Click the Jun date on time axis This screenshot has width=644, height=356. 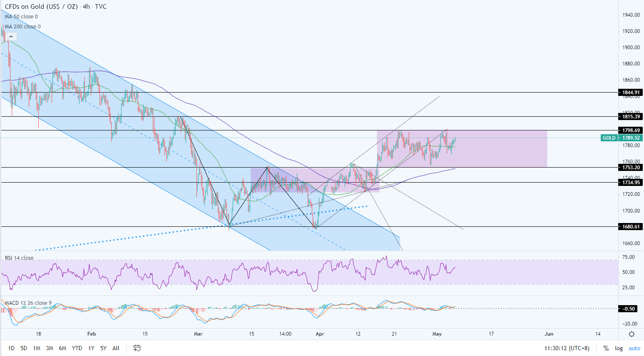(549, 334)
